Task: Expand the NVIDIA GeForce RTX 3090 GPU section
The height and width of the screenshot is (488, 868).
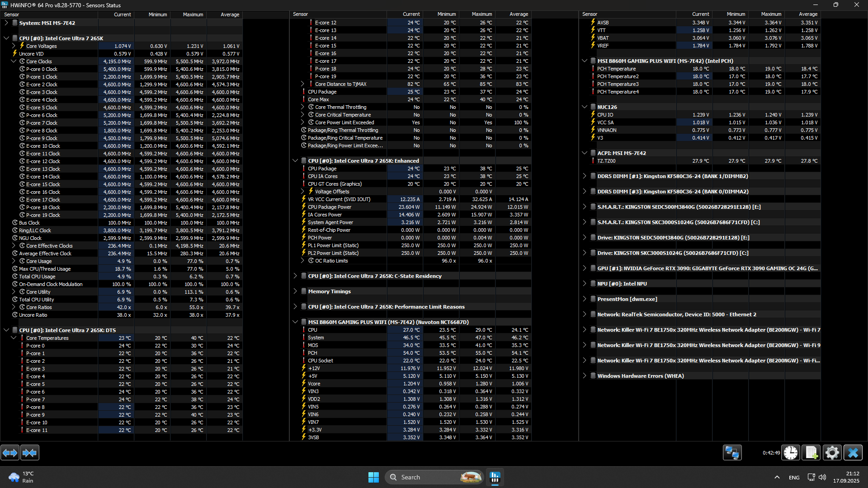Action: tap(584, 268)
